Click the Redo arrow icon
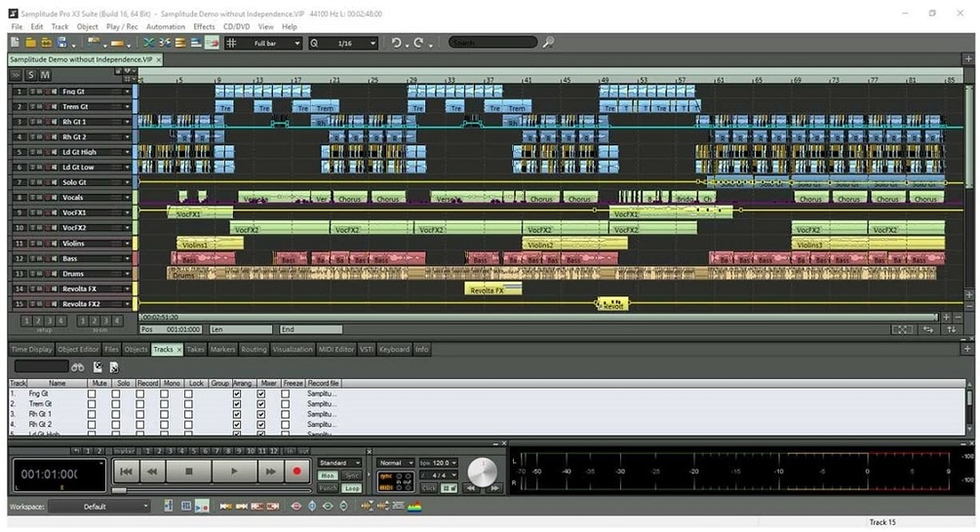 [x=418, y=43]
